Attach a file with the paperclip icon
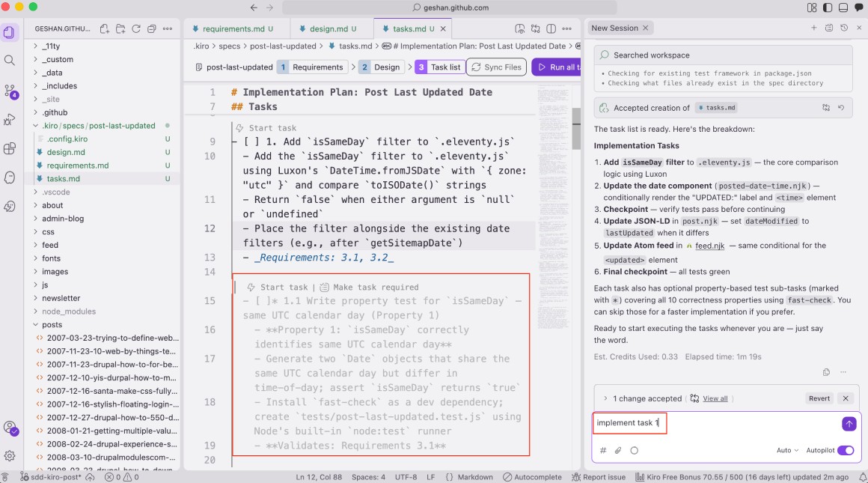 (618, 450)
